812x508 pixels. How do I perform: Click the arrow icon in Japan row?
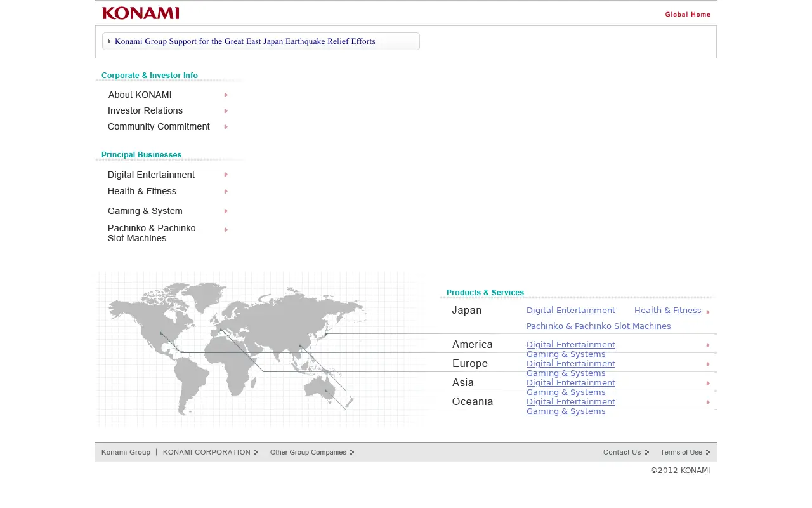click(708, 312)
